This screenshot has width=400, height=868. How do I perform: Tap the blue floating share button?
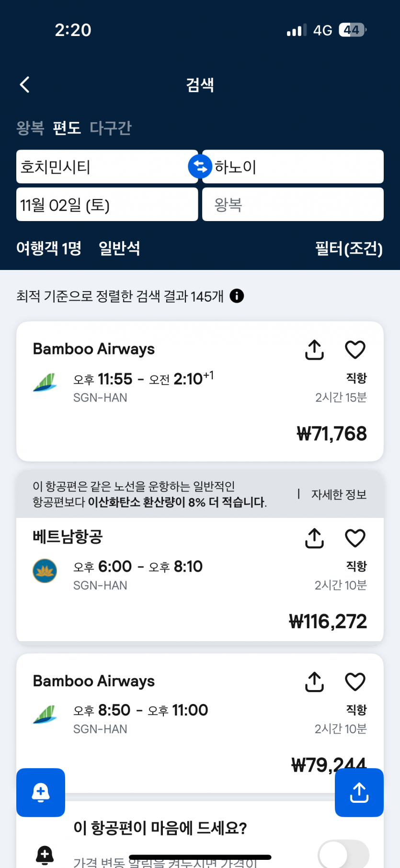359,792
